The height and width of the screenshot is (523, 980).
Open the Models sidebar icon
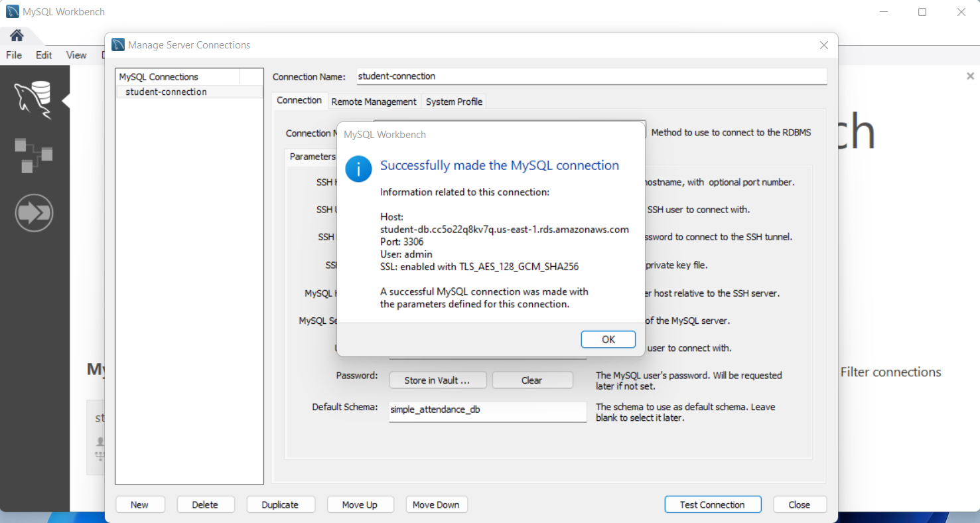[x=33, y=155]
